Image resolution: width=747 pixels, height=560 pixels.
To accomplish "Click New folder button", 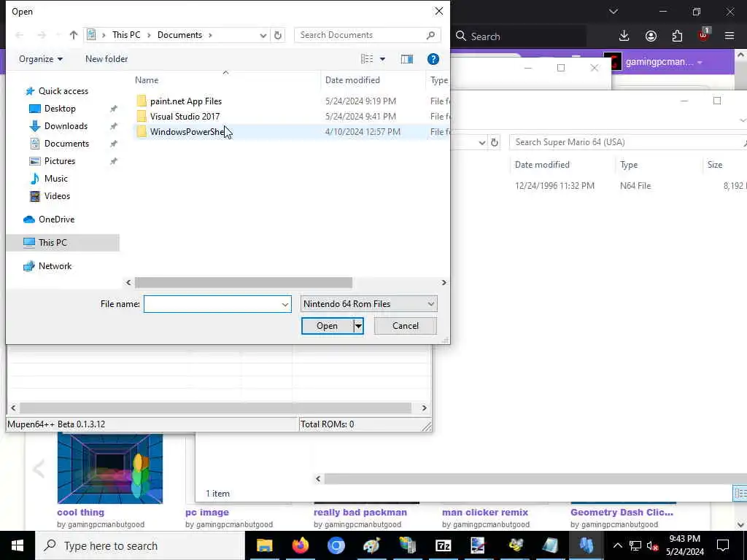I will point(107,59).
